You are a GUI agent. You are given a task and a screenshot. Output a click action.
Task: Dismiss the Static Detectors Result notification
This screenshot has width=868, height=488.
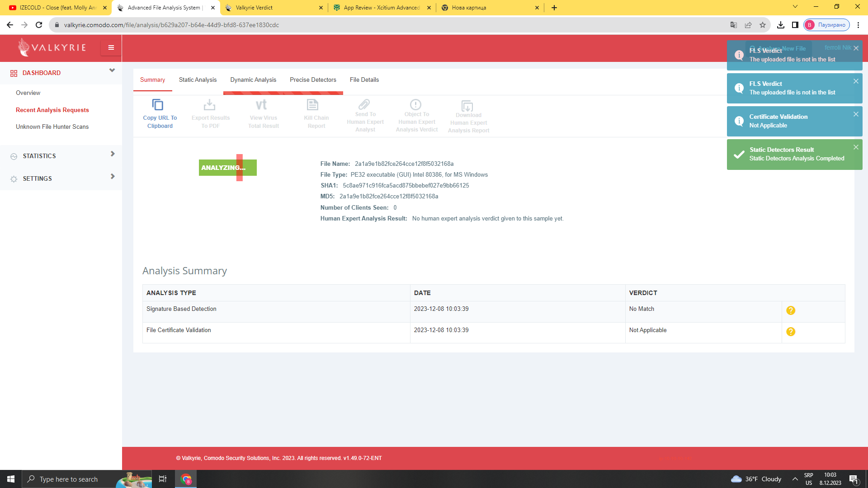856,147
